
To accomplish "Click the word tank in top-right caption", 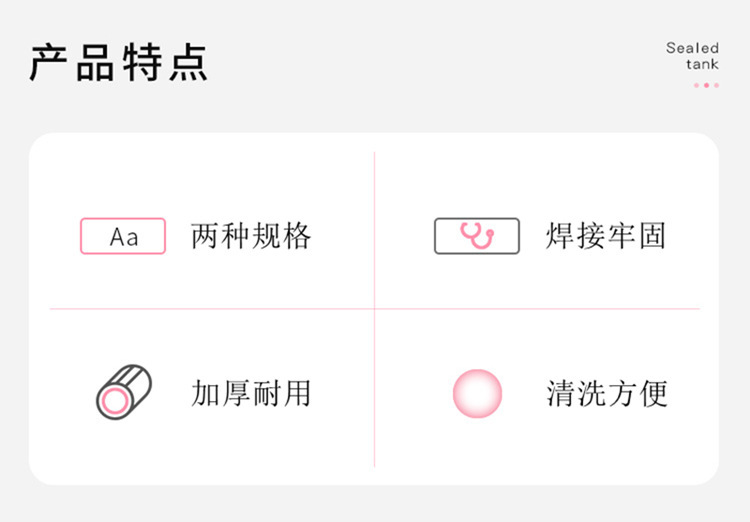I will tap(703, 64).
